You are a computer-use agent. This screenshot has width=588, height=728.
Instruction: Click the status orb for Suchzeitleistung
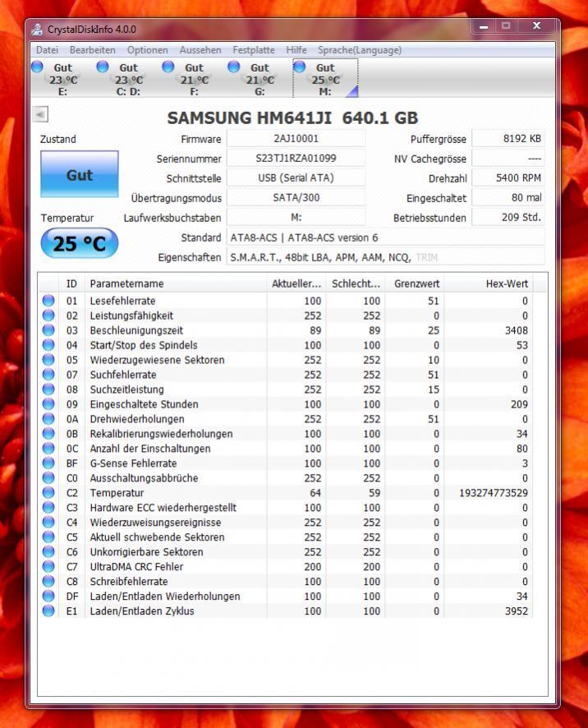point(48,389)
